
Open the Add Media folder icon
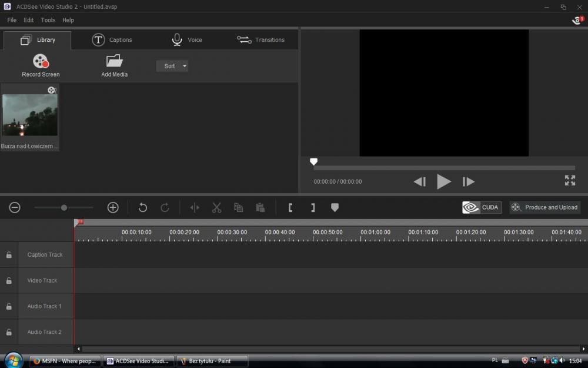coord(114,61)
